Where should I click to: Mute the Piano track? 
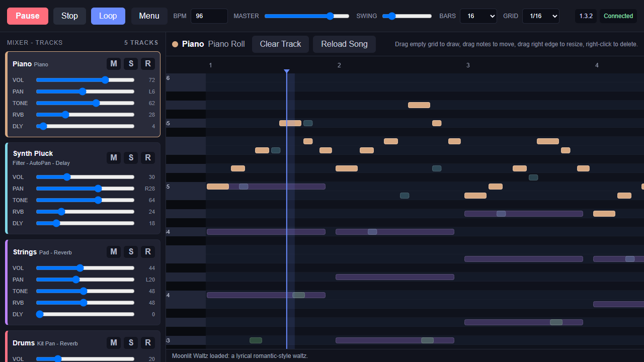(114, 63)
